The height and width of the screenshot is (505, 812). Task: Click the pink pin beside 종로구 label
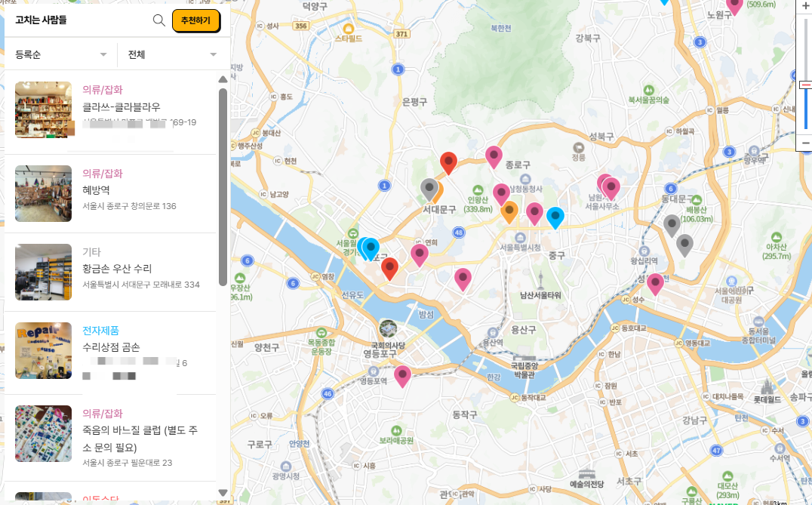(x=494, y=157)
